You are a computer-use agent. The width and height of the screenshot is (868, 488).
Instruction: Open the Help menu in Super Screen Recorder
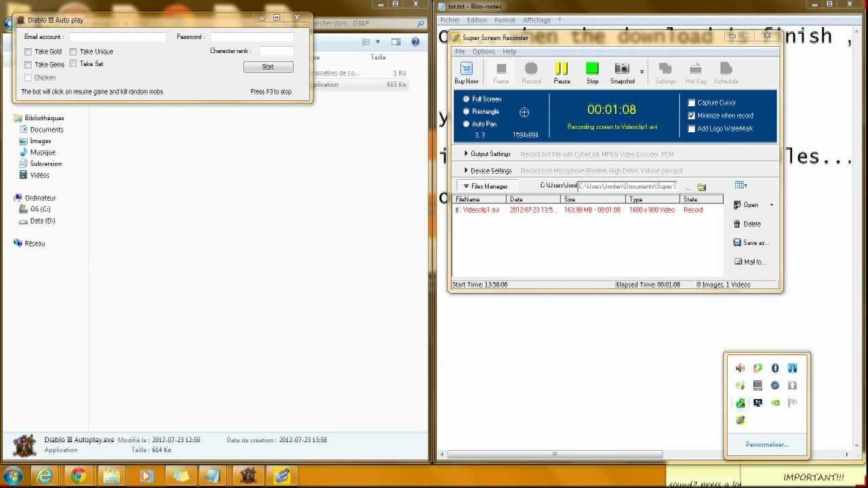pyautogui.click(x=509, y=52)
